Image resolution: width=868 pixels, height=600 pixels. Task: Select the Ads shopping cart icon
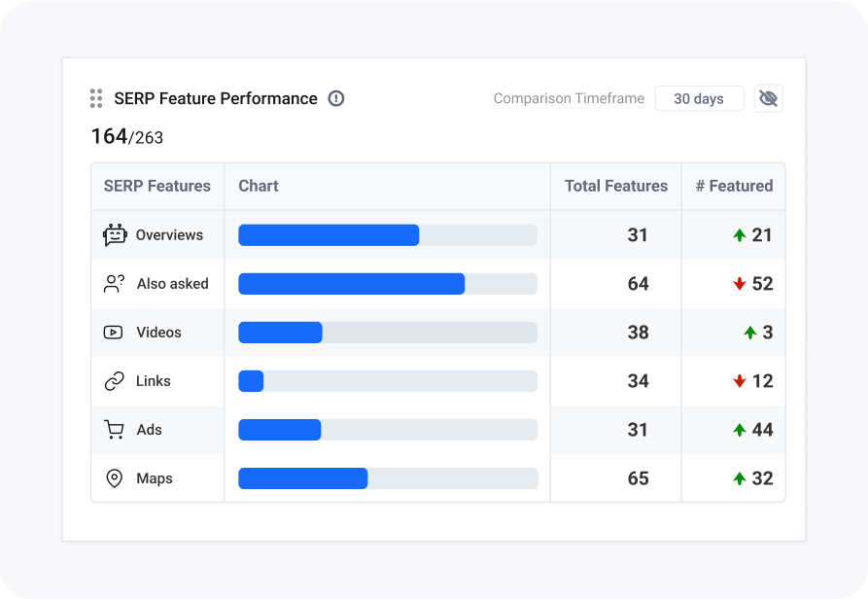click(x=113, y=429)
